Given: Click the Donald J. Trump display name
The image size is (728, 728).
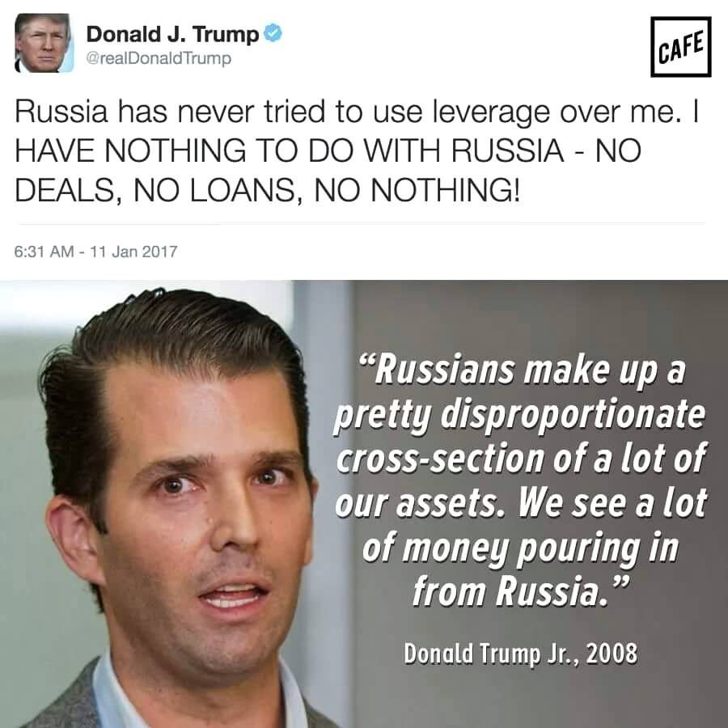Looking at the screenshot, I should [172, 34].
